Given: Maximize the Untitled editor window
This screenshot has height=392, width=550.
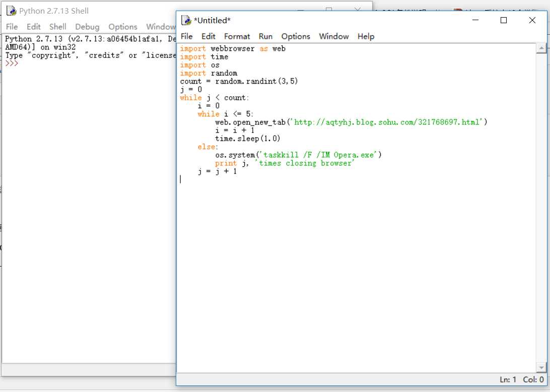Looking at the screenshot, I should pyautogui.click(x=503, y=20).
